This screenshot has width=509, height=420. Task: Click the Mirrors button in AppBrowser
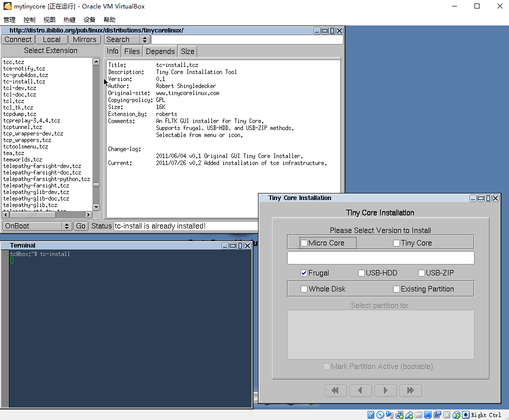click(x=84, y=39)
